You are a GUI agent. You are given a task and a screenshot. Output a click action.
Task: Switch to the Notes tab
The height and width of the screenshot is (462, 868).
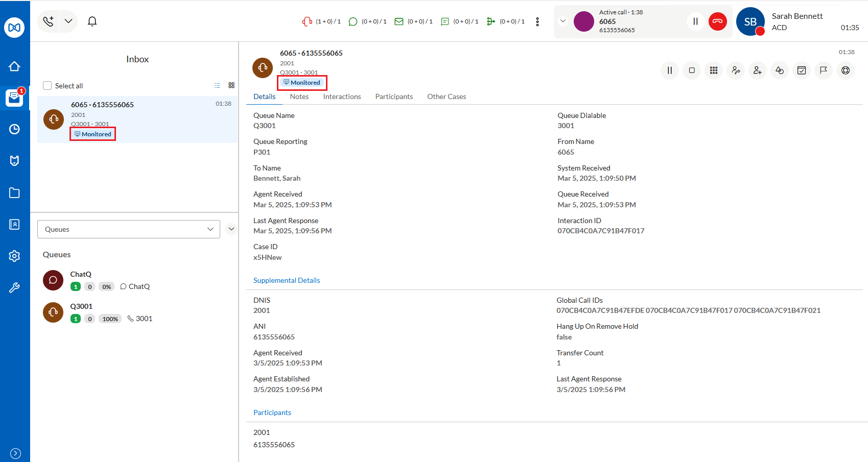299,96
